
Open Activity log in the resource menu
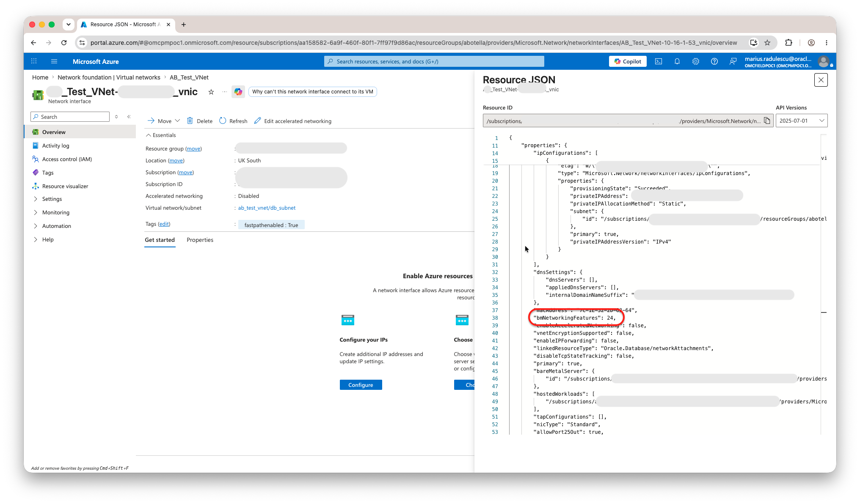[x=55, y=145]
